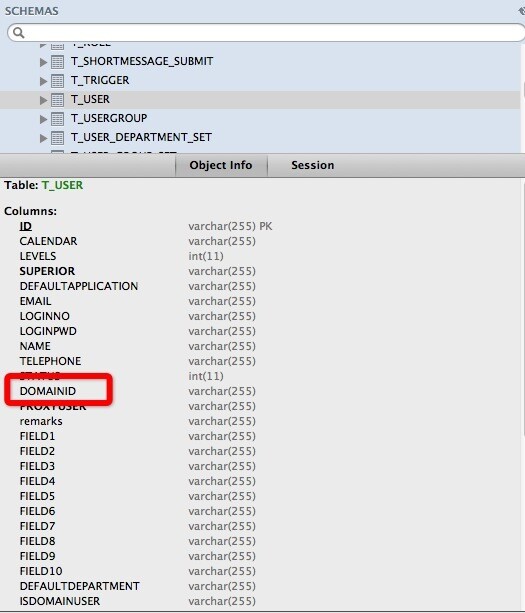This screenshot has height=613, width=525.
Task: Select the T_USER table row
Action: click(260, 100)
